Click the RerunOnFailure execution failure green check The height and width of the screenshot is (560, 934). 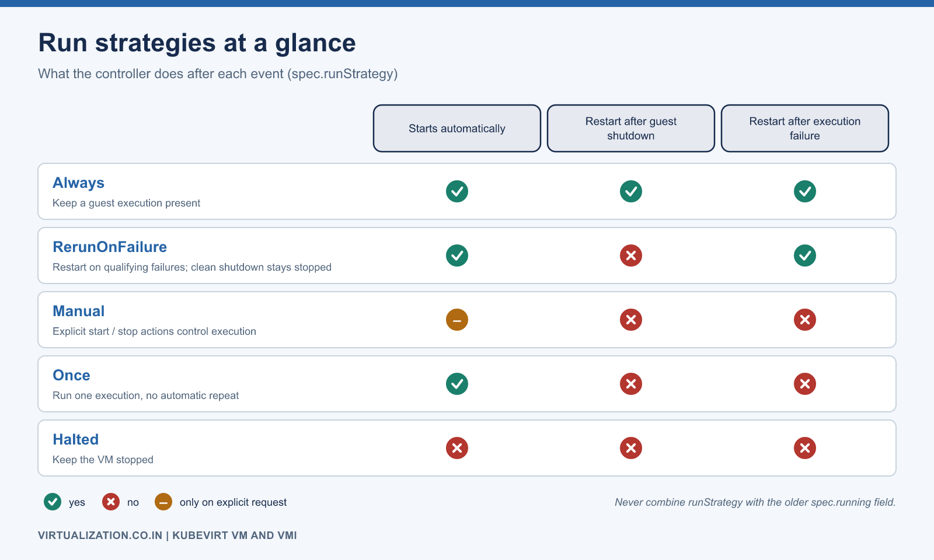805,256
